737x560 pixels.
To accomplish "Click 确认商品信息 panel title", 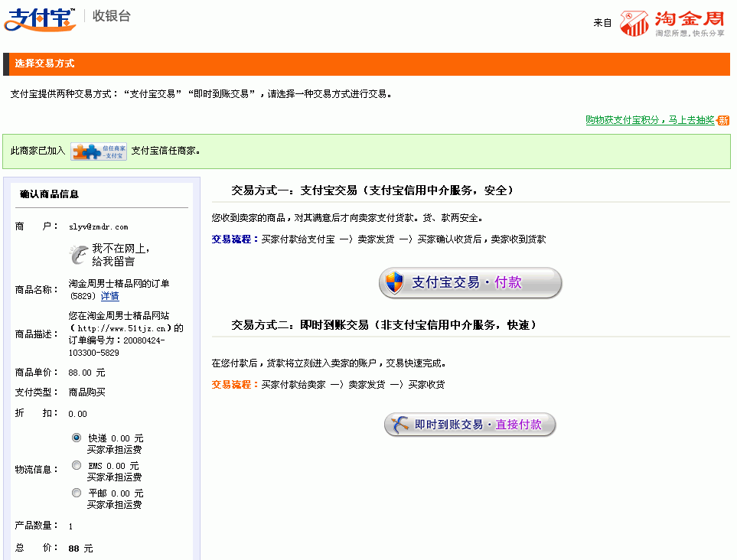I will [x=49, y=194].
